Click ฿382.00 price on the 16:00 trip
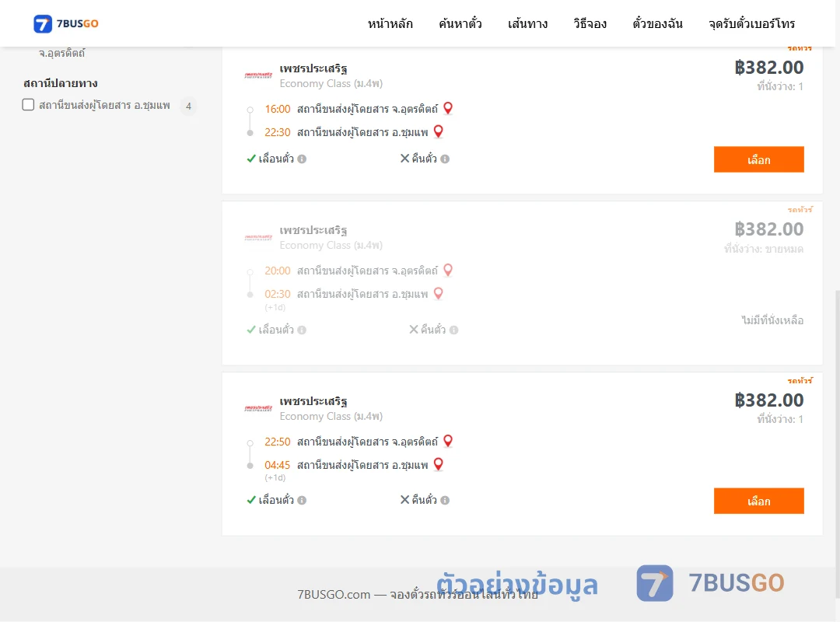This screenshot has width=840, height=622. pos(768,68)
